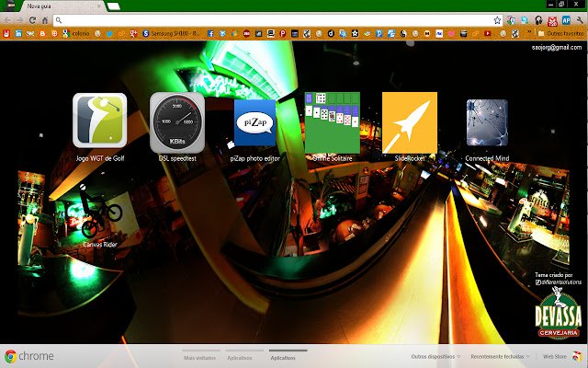The width and height of the screenshot is (588, 368).
Task: Select the Nova guia browser tab
Action: point(60,6)
